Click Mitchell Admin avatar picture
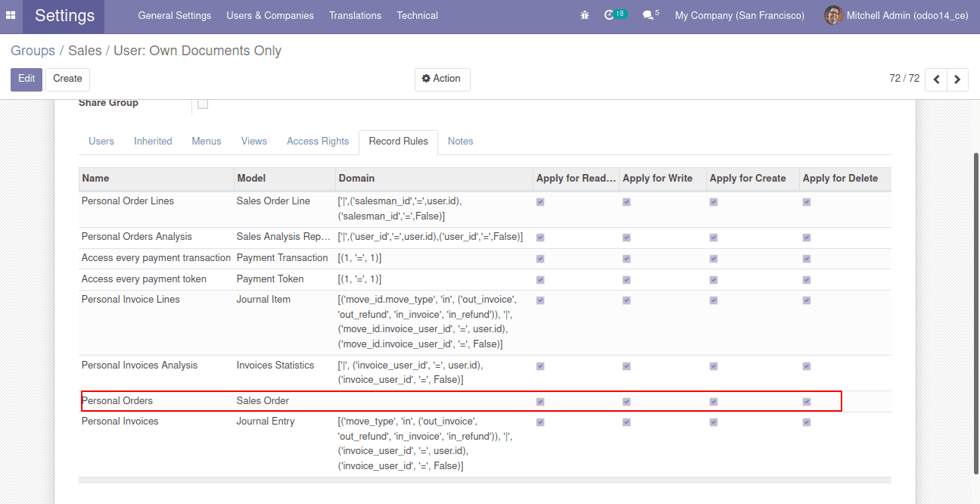This screenshot has height=504, width=980. pyautogui.click(x=833, y=15)
